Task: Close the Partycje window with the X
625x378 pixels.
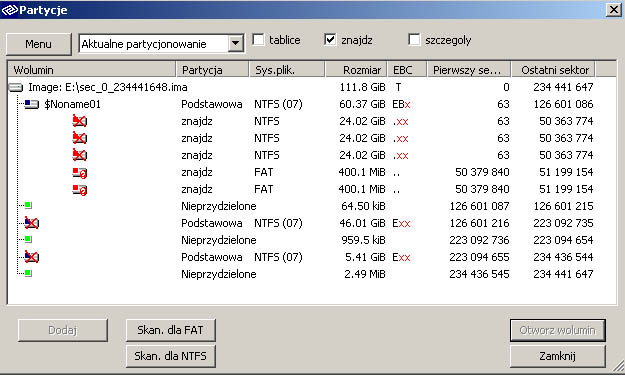Action: click(x=613, y=10)
